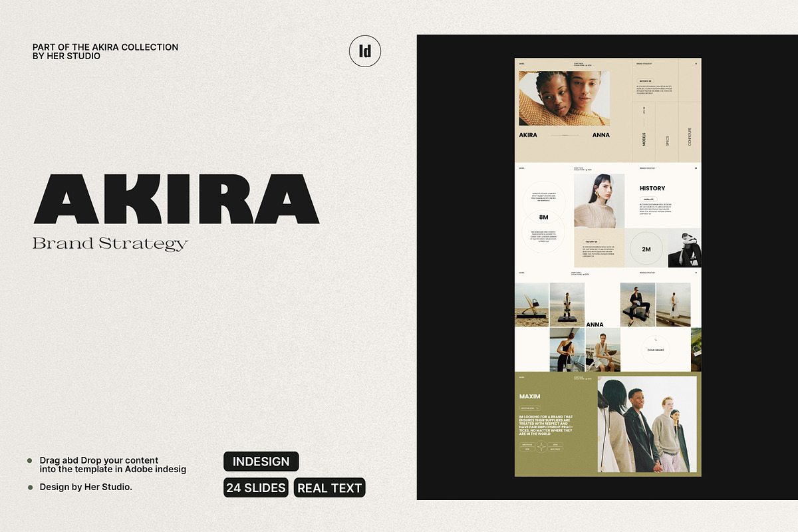This screenshot has width=798, height=532.
Task: Click the InDesign "Id" circle icon
Action: tap(364, 51)
